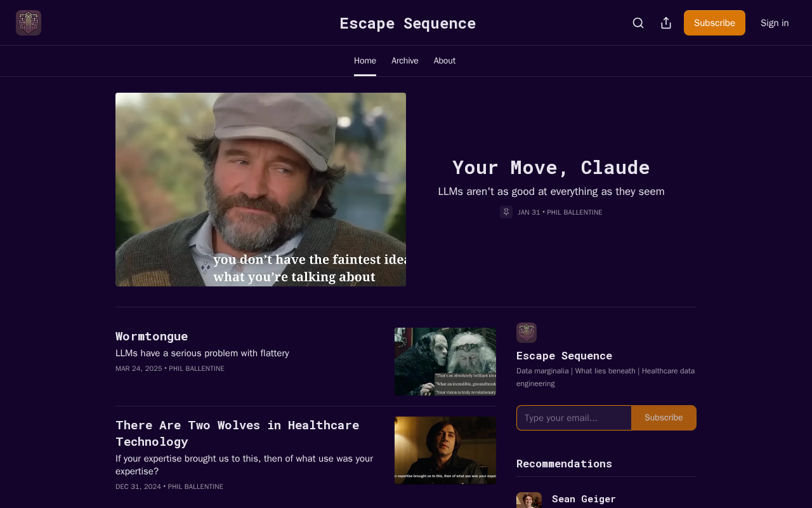Image resolution: width=812 pixels, height=508 pixels.
Task: Click the Wormtongue post thumbnail
Action: [445, 361]
